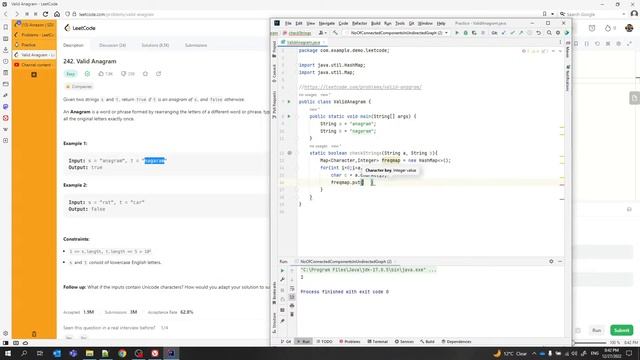Rerun program in Run panel

pyautogui.click(x=282, y=271)
